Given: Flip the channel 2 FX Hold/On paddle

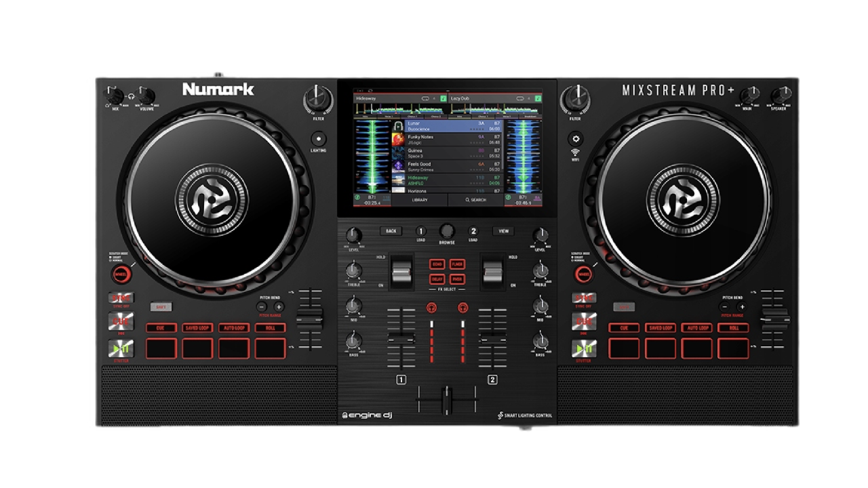Looking at the screenshot, I should [492, 272].
